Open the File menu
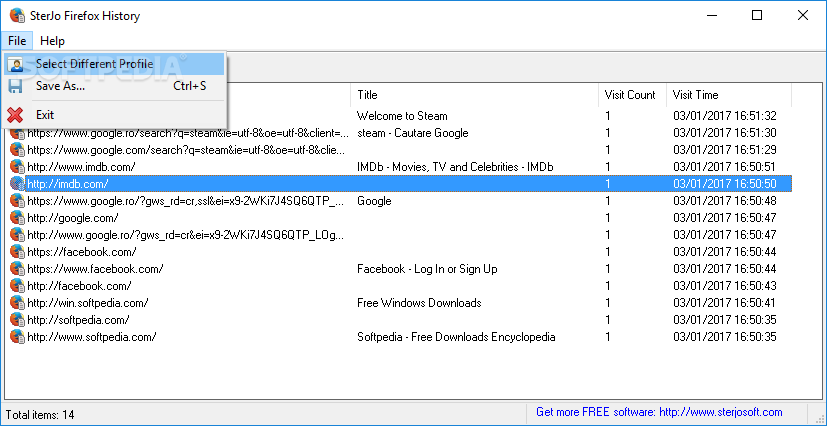 coord(17,41)
